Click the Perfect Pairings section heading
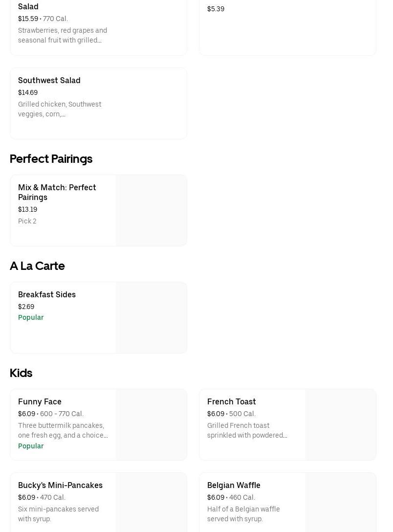This screenshot has height=532, width=393. (x=51, y=159)
